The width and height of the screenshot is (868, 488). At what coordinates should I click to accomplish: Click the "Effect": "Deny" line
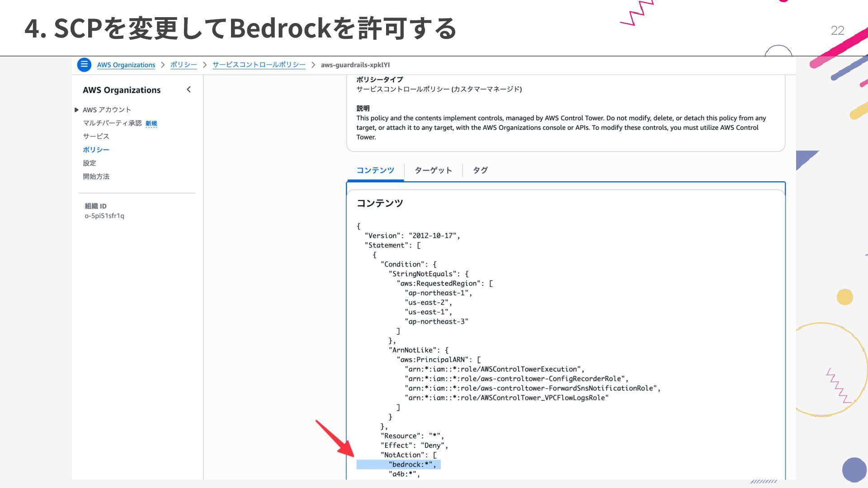point(414,446)
